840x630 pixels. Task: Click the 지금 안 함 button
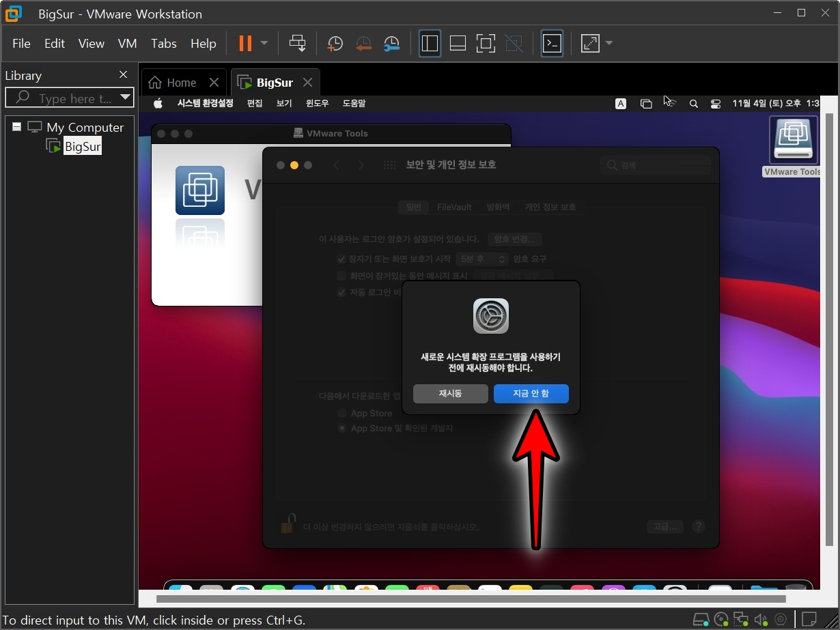[531, 394]
